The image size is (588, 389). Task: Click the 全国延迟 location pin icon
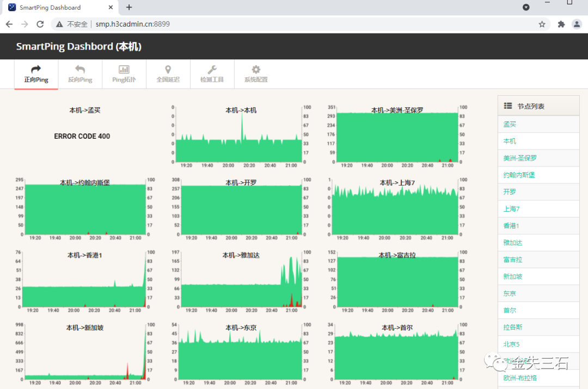click(x=168, y=70)
